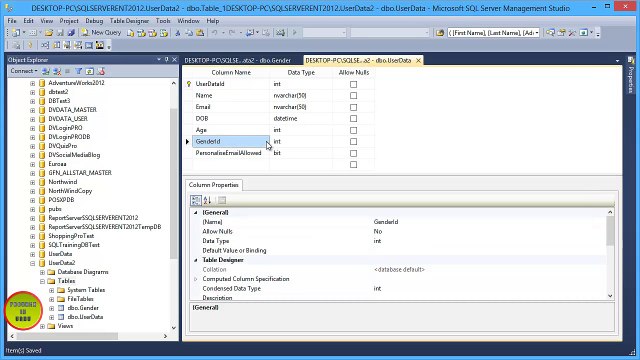Toggle Allow Nulls for GenderId column
640x360 pixels.
[353, 142]
